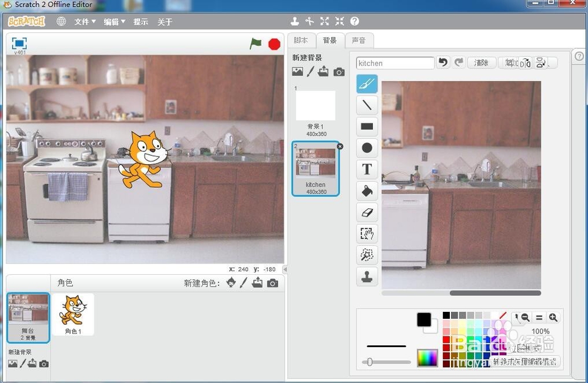Open the language globe menu

[x=61, y=21]
